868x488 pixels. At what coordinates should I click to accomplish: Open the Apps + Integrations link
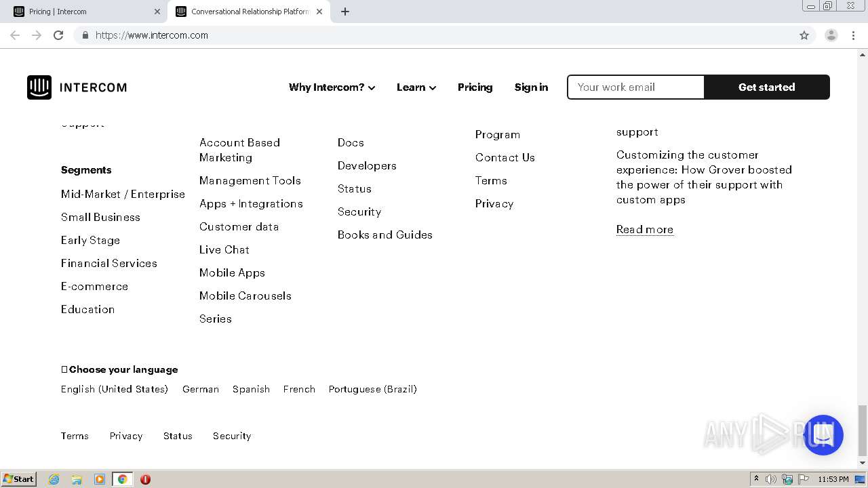pyautogui.click(x=251, y=203)
